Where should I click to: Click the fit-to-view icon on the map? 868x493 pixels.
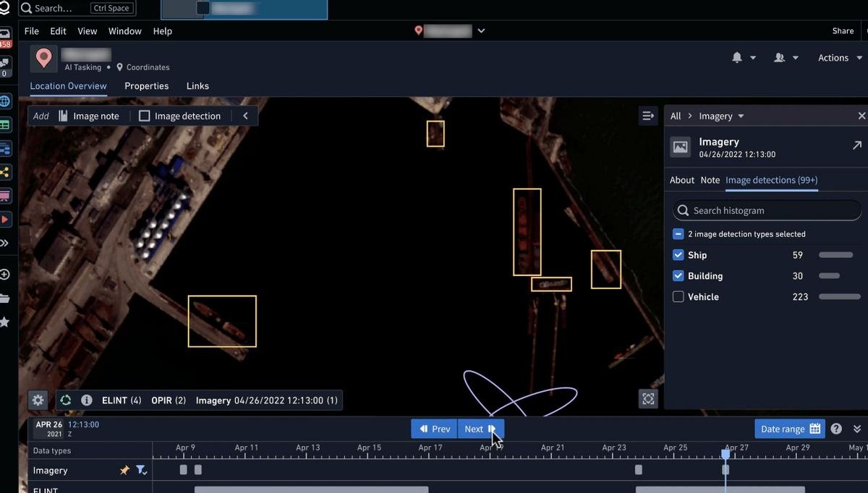click(648, 398)
